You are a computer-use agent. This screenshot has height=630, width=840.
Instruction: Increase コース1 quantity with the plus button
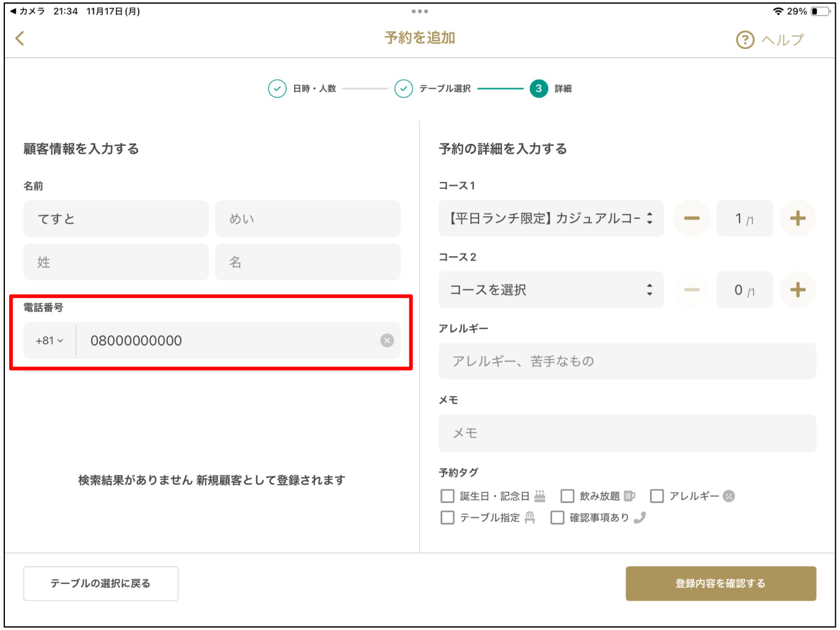[x=799, y=218]
